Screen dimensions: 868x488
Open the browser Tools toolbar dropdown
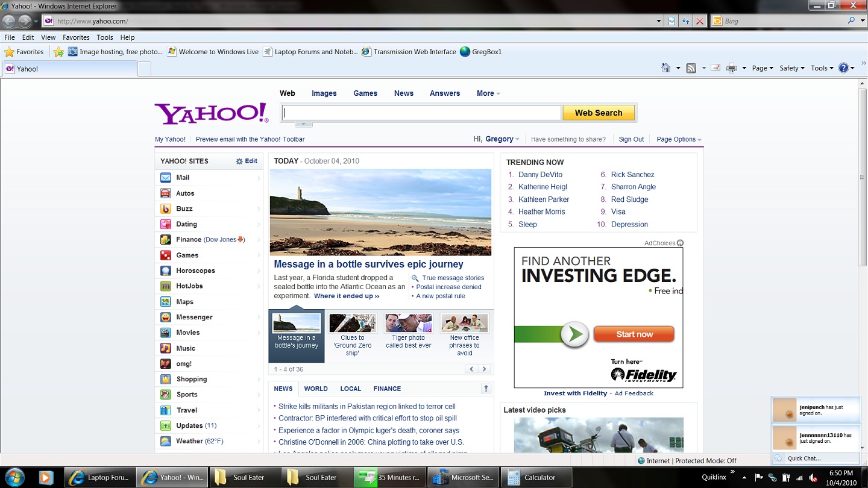tap(822, 68)
